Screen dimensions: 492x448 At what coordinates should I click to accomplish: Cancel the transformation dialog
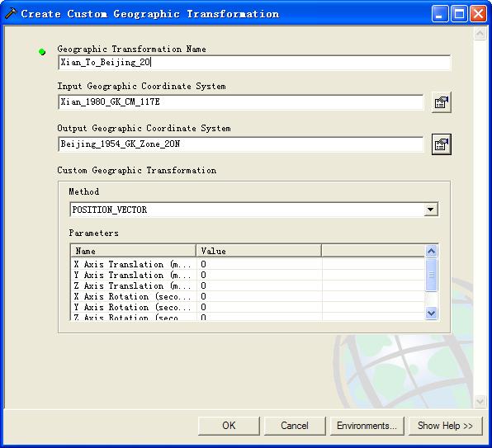(295, 426)
